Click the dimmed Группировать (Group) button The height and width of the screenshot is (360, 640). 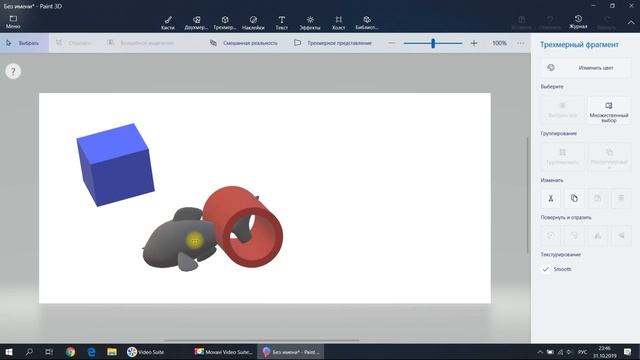pyautogui.click(x=562, y=156)
